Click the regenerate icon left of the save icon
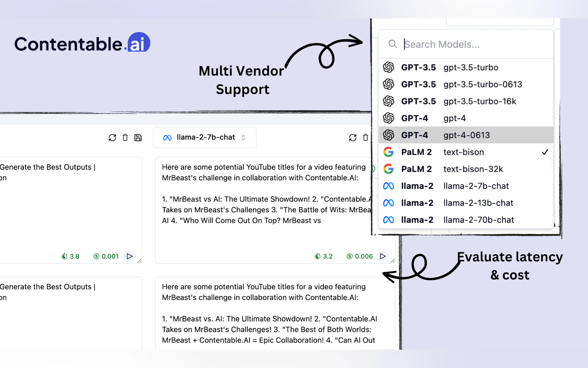 (x=112, y=137)
